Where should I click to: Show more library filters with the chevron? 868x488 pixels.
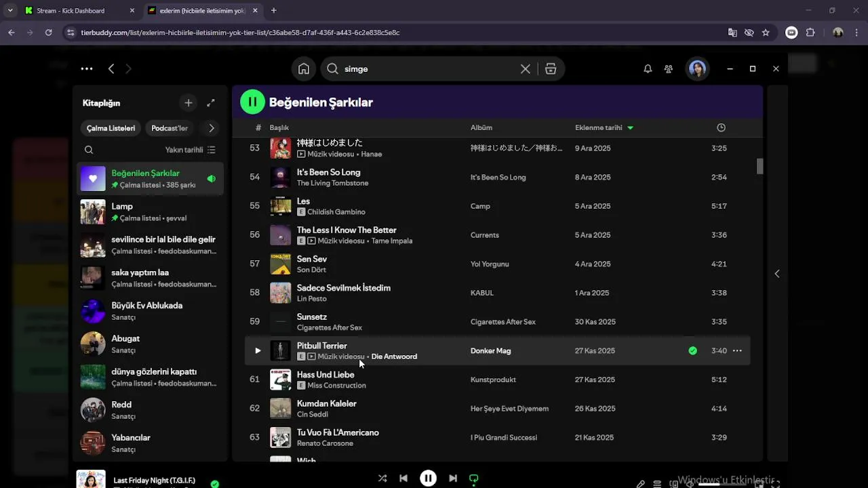[x=212, y=128]
